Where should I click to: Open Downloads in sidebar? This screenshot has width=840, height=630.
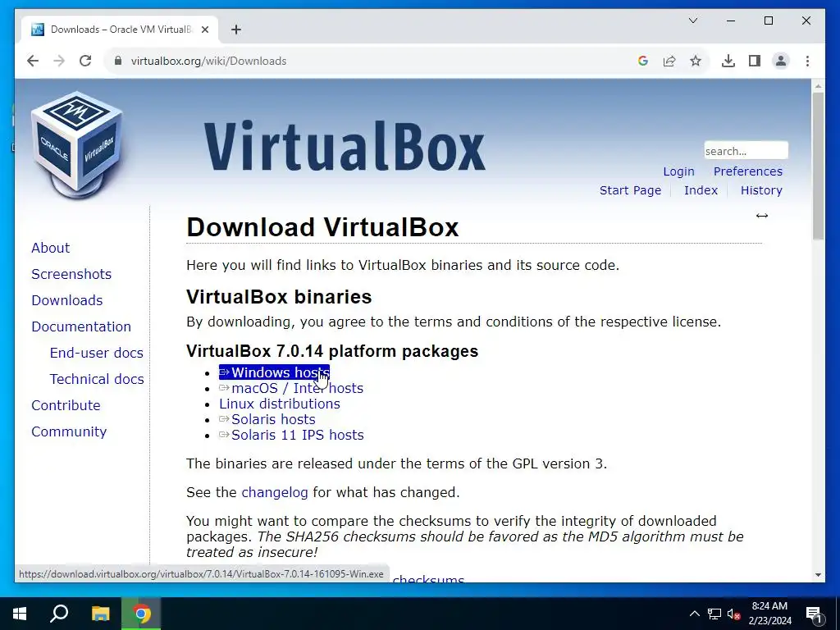67,300
